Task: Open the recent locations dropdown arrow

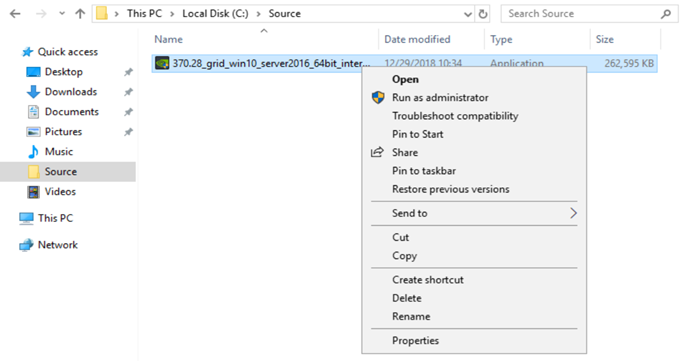Action: 62,14
